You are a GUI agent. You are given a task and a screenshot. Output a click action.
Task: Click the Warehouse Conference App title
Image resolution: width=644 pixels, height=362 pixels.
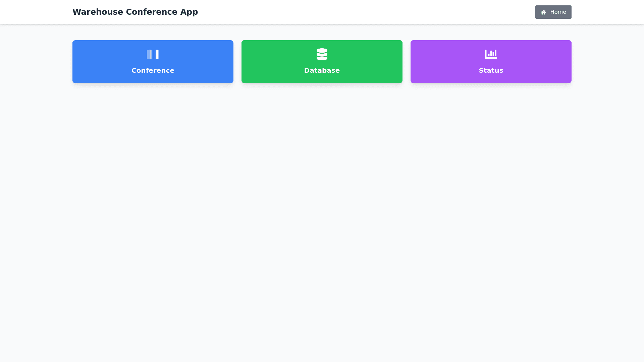pyautogui.click(x=135, y=12)
